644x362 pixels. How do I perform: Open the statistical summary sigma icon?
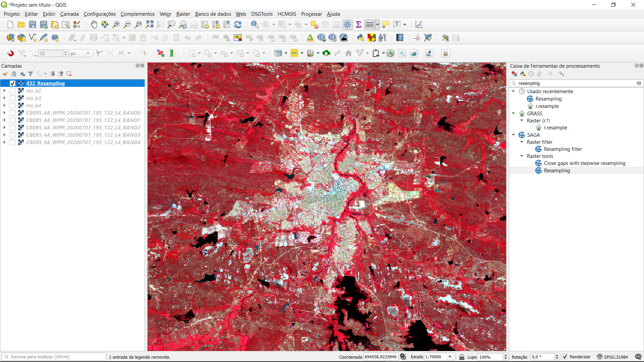pyautogui.click(x=359, y=24)
